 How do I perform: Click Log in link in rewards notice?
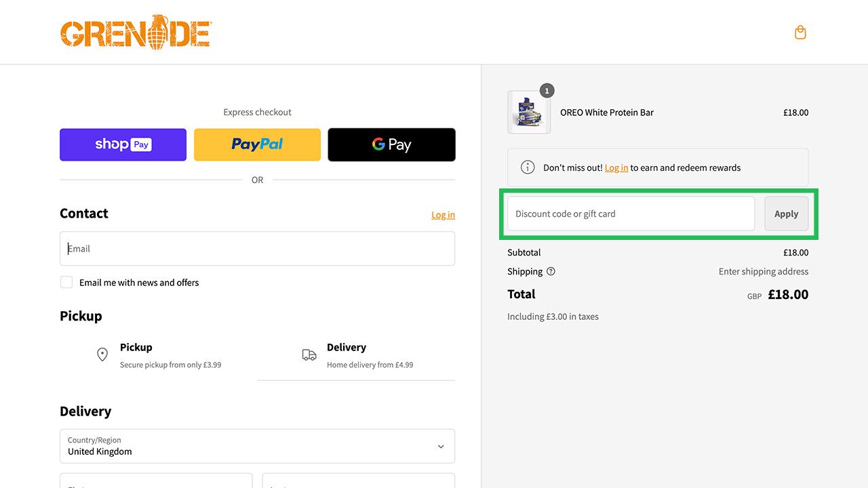pos(616,167)
